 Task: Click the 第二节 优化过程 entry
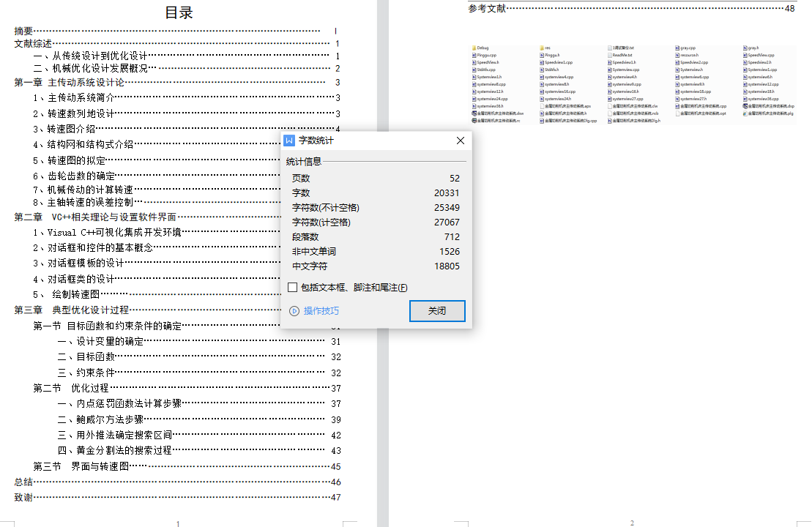[x=187, y=388]
